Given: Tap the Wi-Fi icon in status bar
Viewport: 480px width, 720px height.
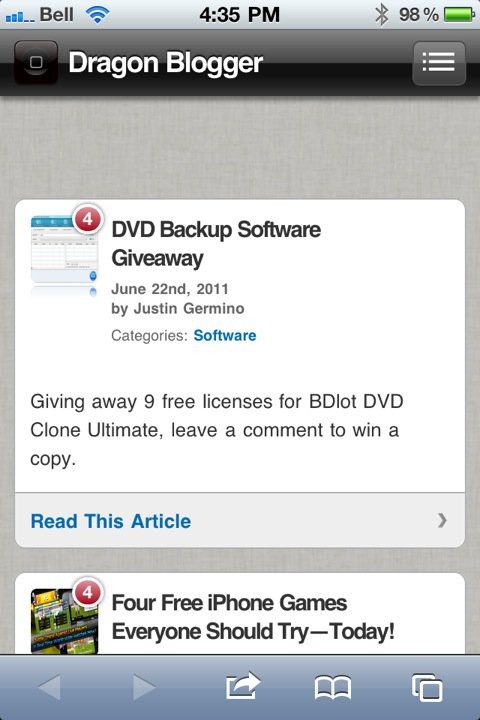Looking at the screenshot, I should (97, 15).
